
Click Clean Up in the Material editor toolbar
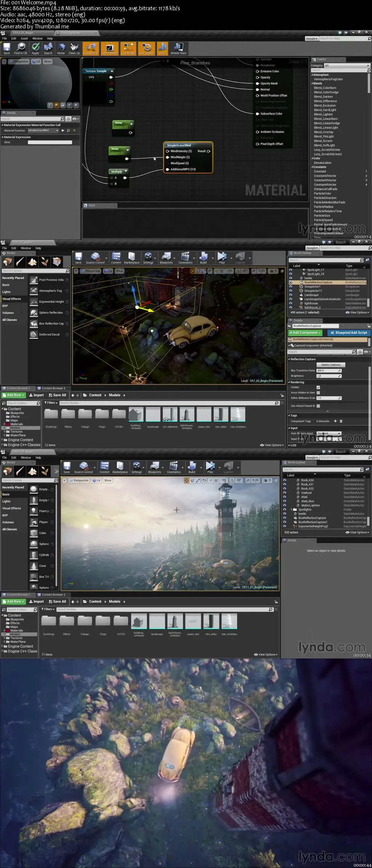74,48
